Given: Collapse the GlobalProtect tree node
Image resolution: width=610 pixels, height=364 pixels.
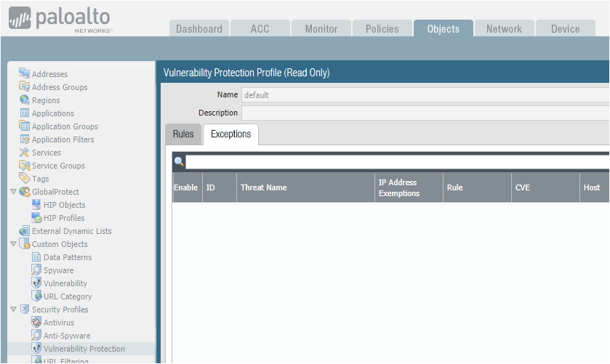Looking at the screenshot, I should [13, 192].
